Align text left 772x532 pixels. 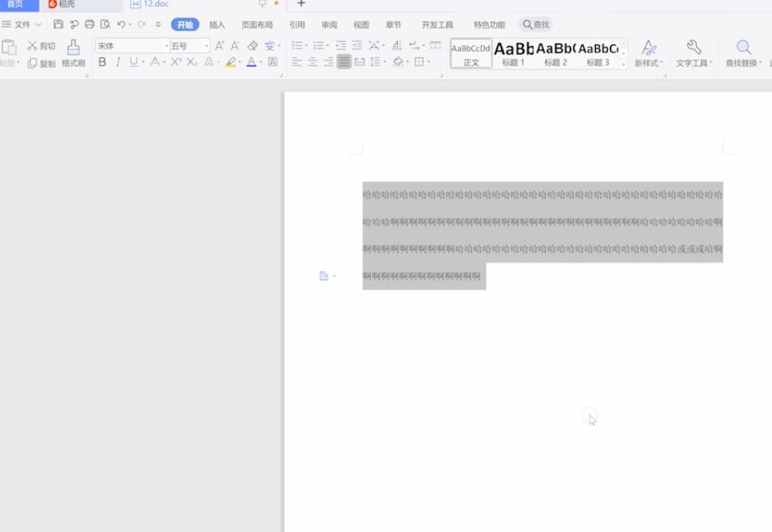point(297,62)
